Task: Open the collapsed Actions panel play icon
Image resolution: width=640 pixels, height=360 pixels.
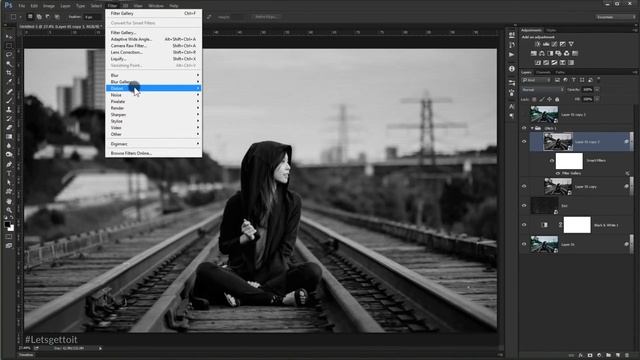Action: tap(511, 54)
